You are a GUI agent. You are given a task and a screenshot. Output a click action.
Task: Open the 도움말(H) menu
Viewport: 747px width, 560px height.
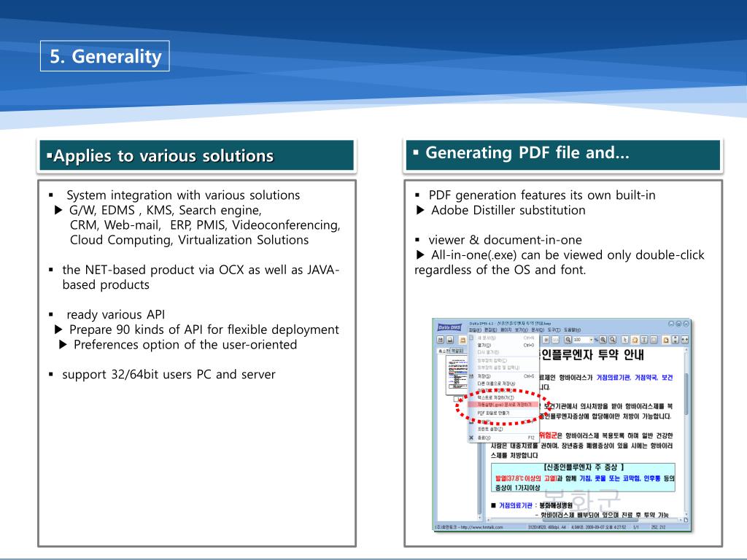coord(572,330)
